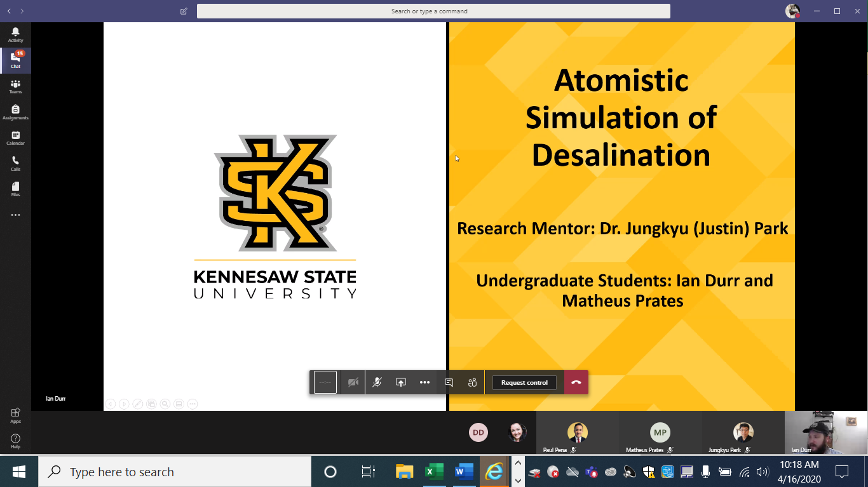
Task: Open the Files section
Action: coord(15,189)
